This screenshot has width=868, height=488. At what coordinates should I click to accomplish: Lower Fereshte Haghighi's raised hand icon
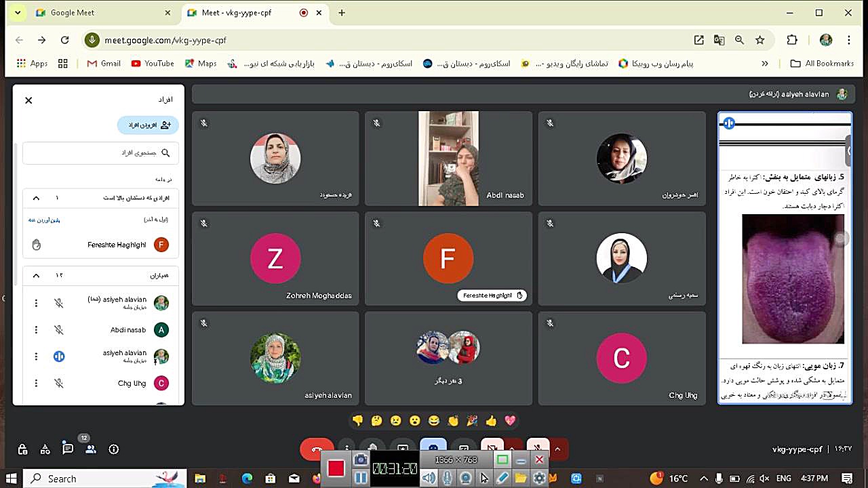click(x=37, y=245)
